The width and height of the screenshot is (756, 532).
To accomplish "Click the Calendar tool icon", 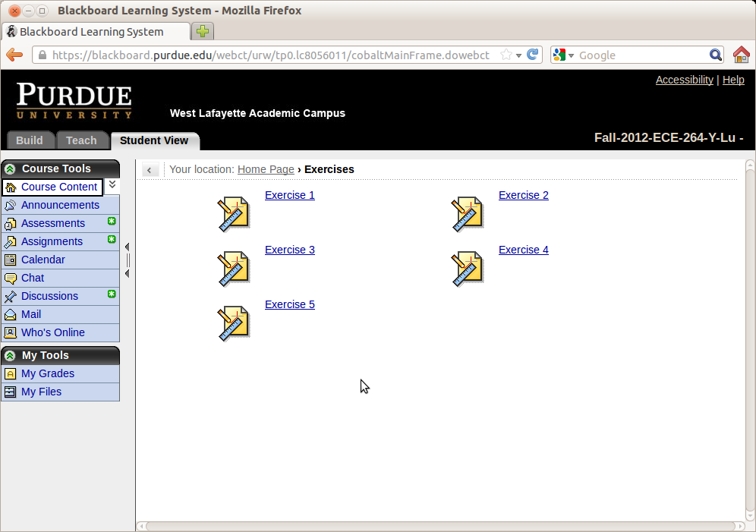I will point(11,260).
